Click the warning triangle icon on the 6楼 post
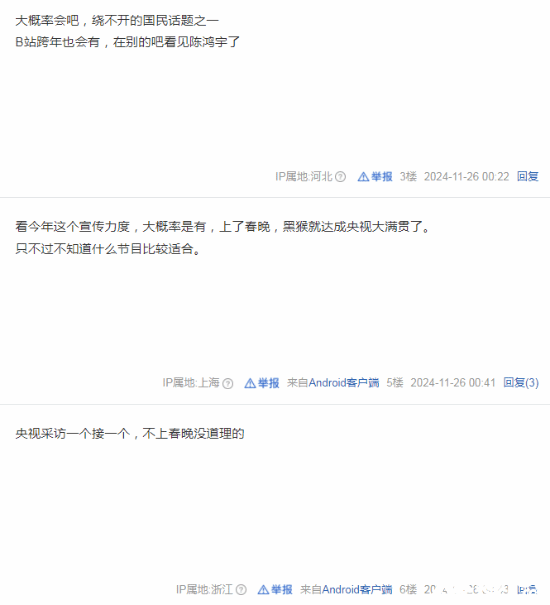Viewport: 550px width, 605px height. 263,590
